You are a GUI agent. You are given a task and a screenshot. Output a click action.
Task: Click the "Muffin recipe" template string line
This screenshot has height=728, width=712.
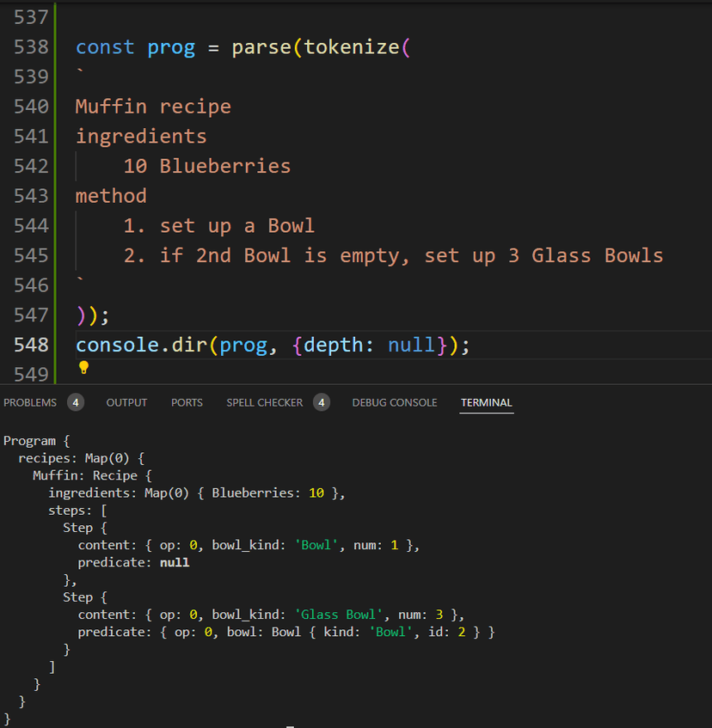(153, 107)
